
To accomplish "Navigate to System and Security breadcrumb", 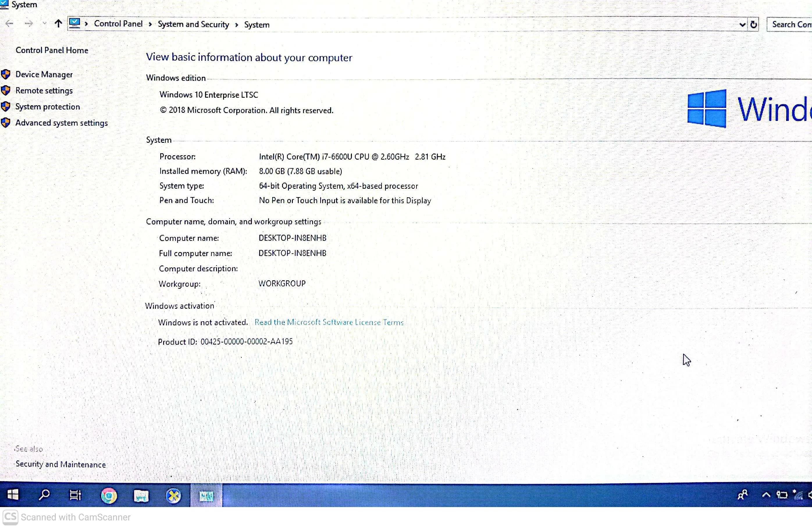I will click(193, 24).
